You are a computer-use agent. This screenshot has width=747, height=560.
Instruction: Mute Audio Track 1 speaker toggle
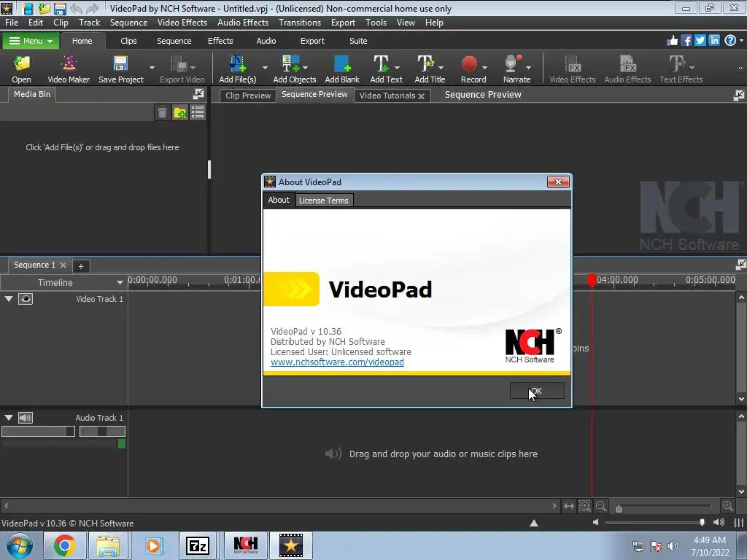click(26, 418)
